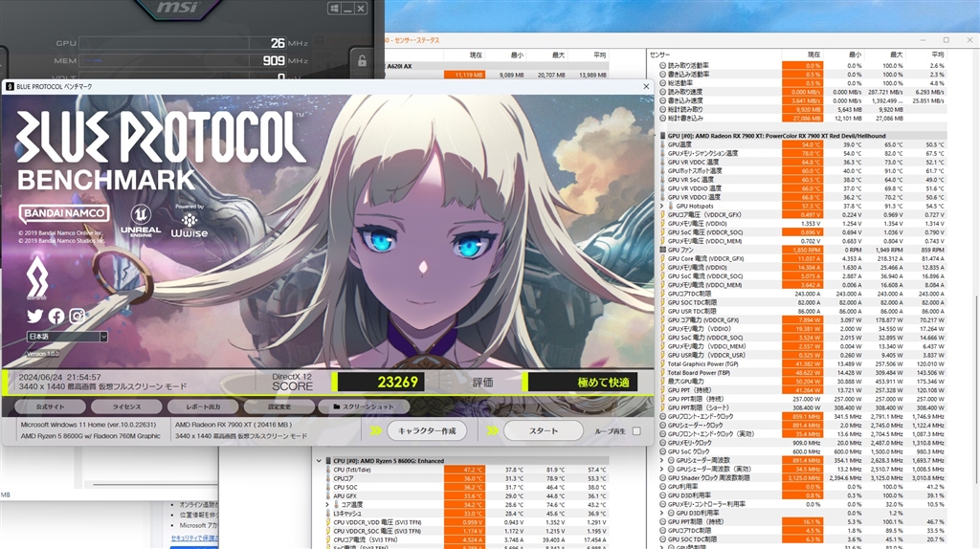The width and height of the screenshot is (980, 549).
Task: Click the thermometer icon beside GPU Hotspots
Action: point(671,206)
